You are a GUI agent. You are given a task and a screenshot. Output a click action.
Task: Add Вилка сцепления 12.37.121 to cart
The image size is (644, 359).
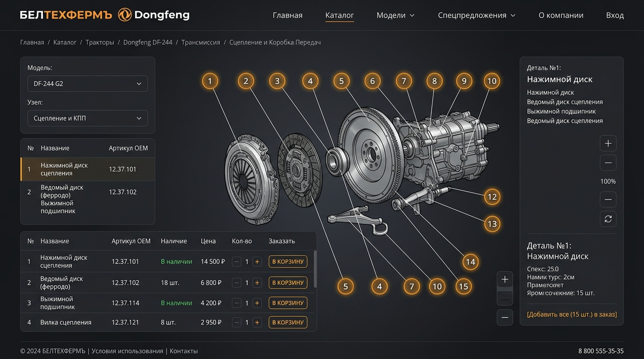[x=288, y=322]
